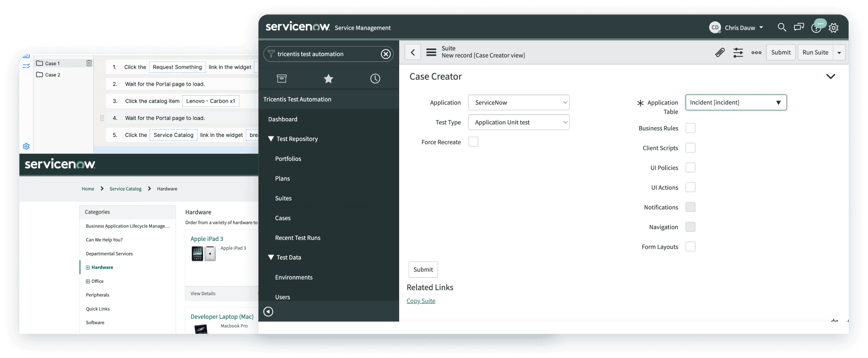Click the ServiceNow portal logo in back window
The height and width of the screenshot is (358, 868).
(x=60, y=164)
